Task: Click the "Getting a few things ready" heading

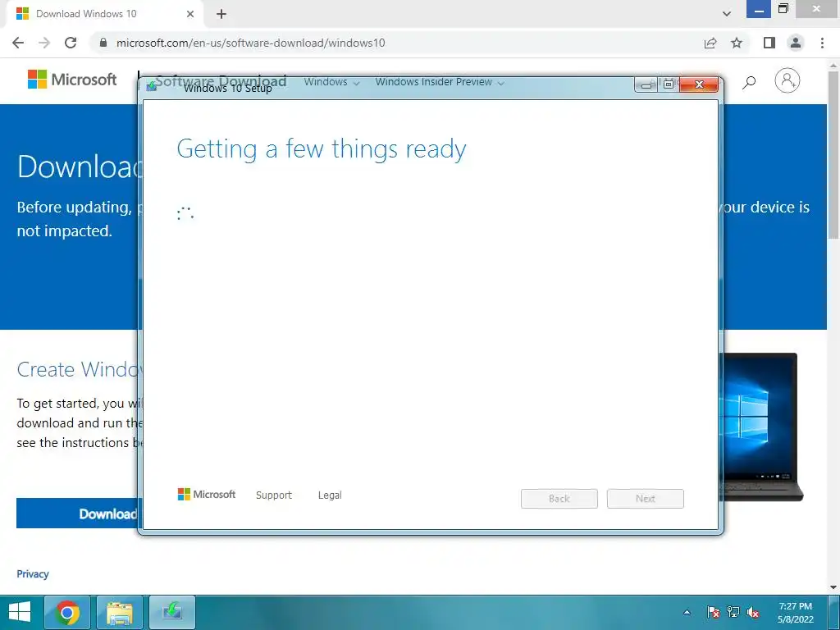Action: click(x=322, y=149)
